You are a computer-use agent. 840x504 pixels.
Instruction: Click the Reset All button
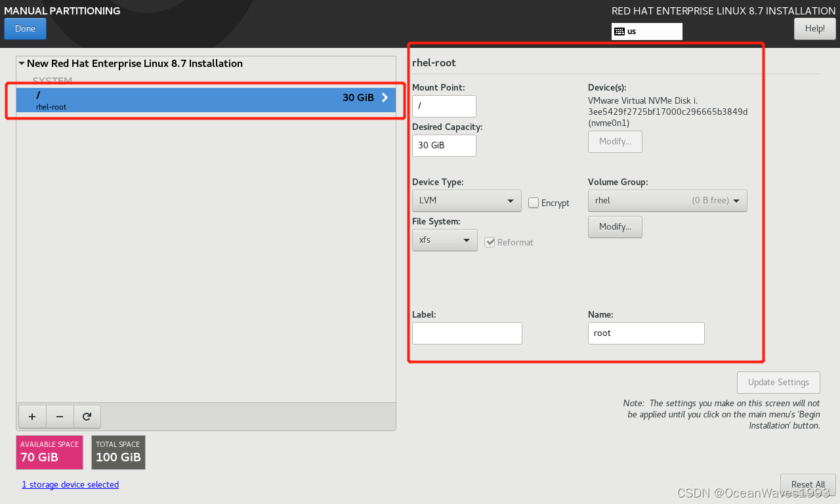[x=808, y=484]
